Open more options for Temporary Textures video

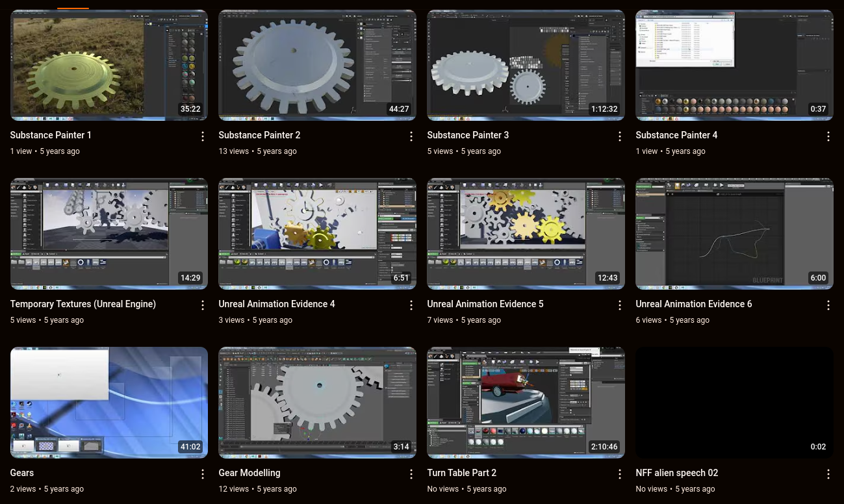tap(203, 305)
